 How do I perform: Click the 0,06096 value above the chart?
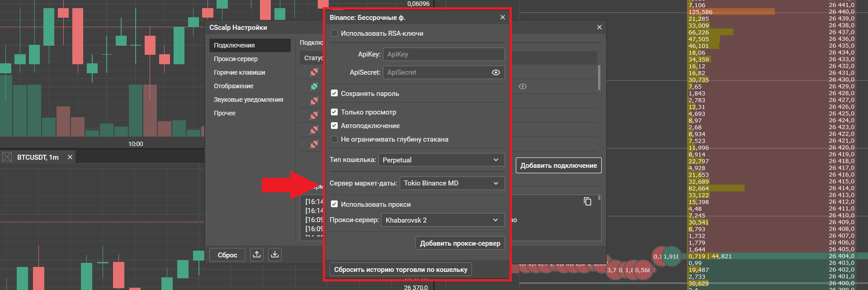418,4
